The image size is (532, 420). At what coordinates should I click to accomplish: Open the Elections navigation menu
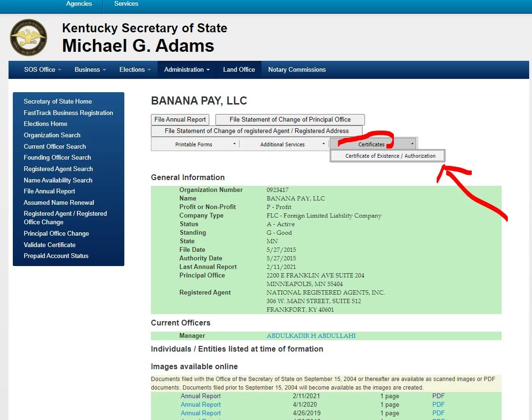[x=135, y=69]
